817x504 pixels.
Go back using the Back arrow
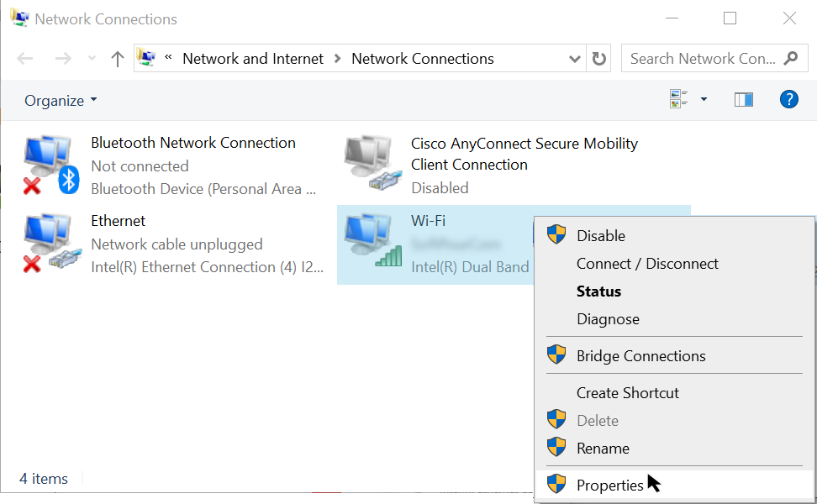(25, 58)
